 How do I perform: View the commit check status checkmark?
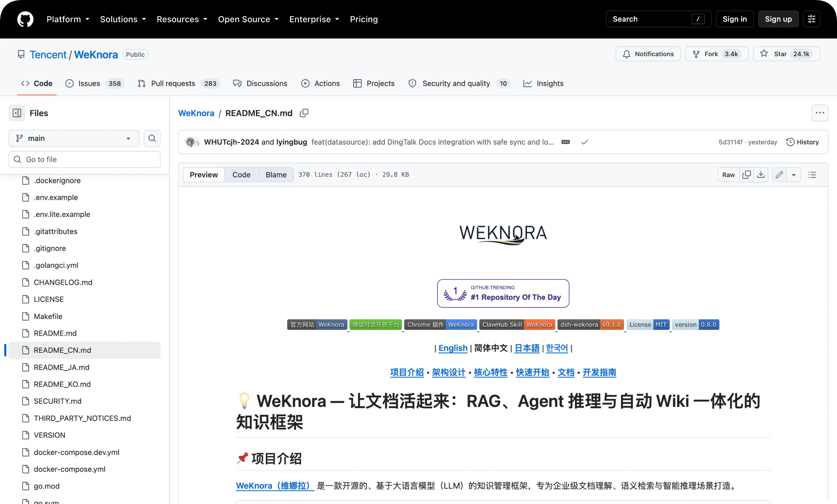click(584, 142)
